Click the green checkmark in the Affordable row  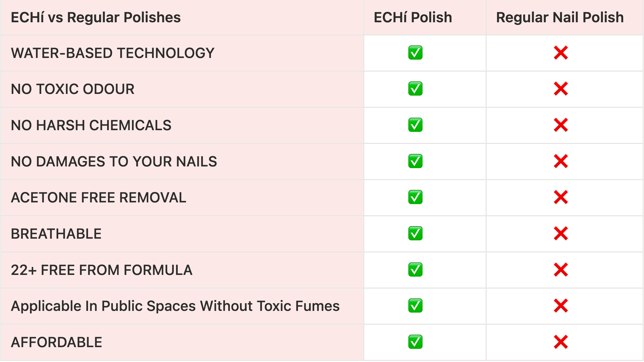[415, 342]
